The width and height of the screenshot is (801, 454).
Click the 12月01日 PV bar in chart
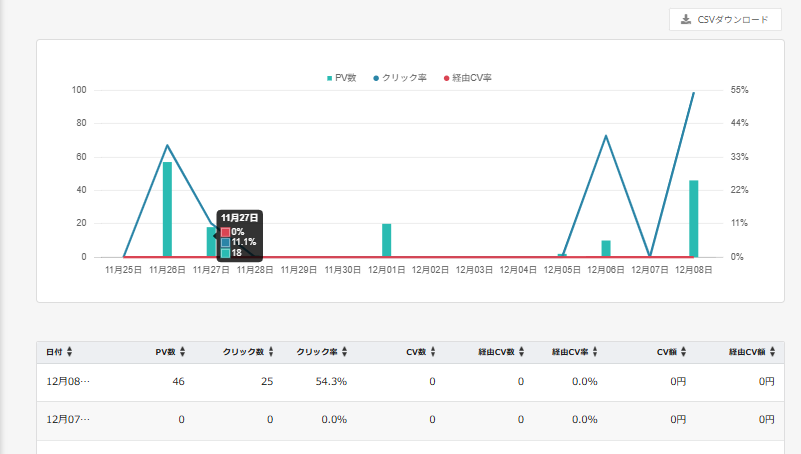[x=386, y=240]
